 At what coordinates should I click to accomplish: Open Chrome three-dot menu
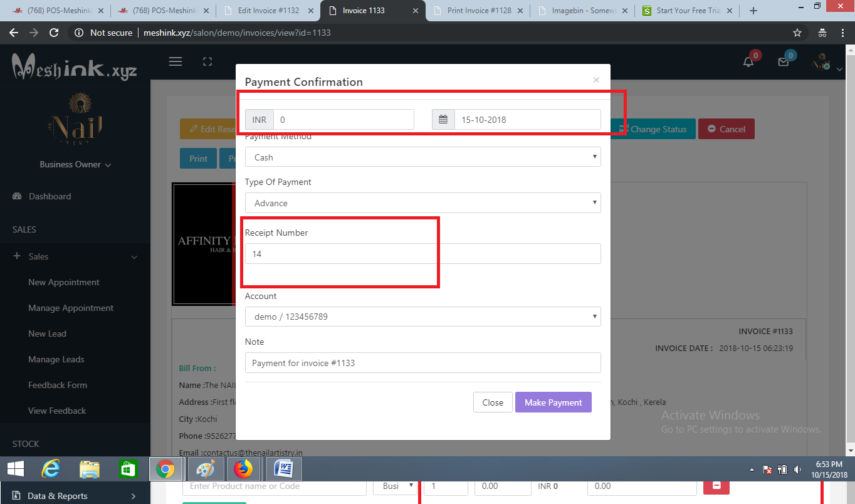click(842, 33)
